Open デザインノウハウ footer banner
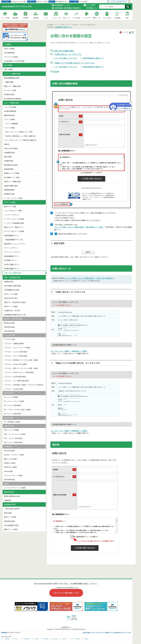Screen dimensions: 141x644 (66, 606)
